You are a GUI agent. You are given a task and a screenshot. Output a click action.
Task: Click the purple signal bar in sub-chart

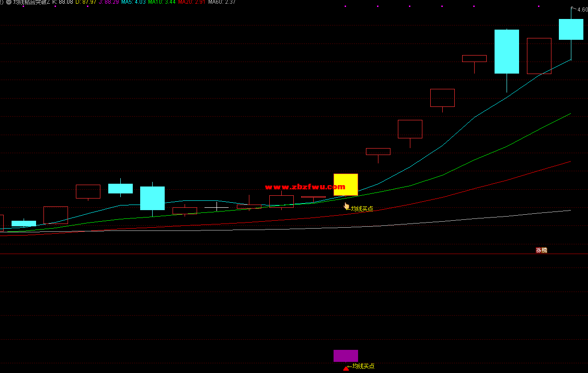click(346, 355)
